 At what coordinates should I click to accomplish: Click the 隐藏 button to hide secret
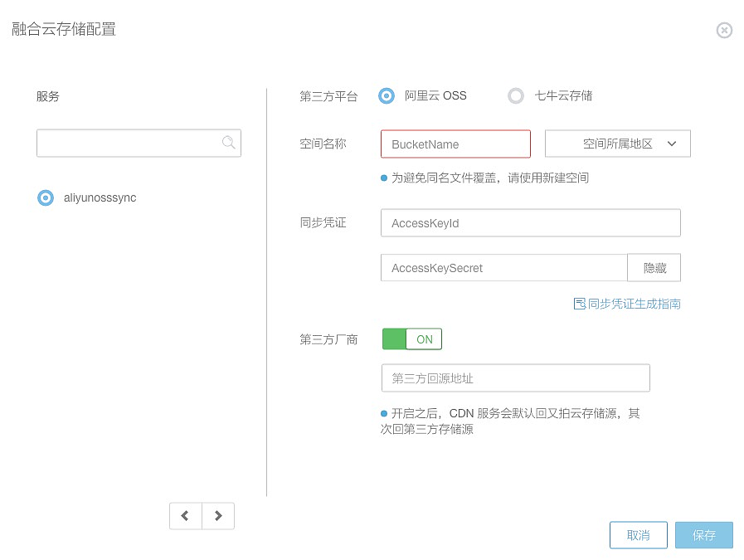point(654,268)
